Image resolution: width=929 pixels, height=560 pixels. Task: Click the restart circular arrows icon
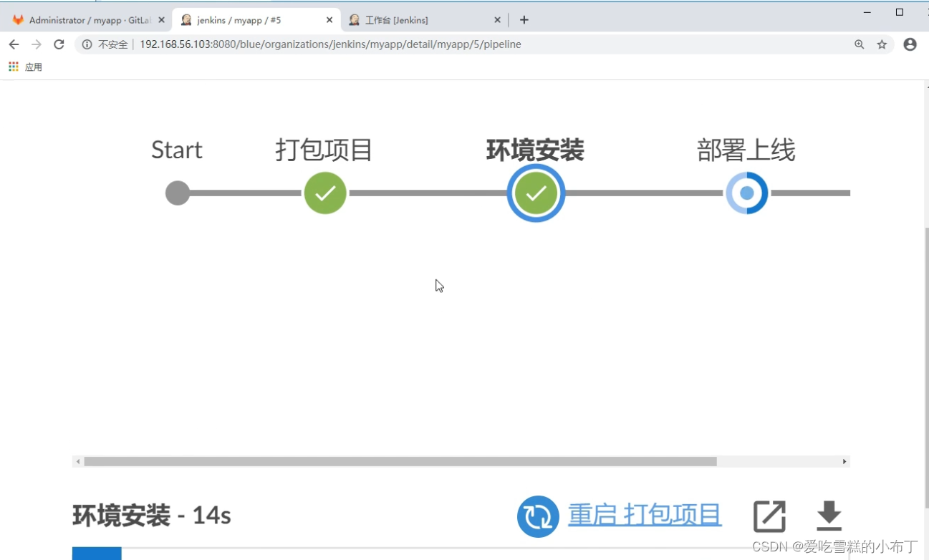coord(538,516)
